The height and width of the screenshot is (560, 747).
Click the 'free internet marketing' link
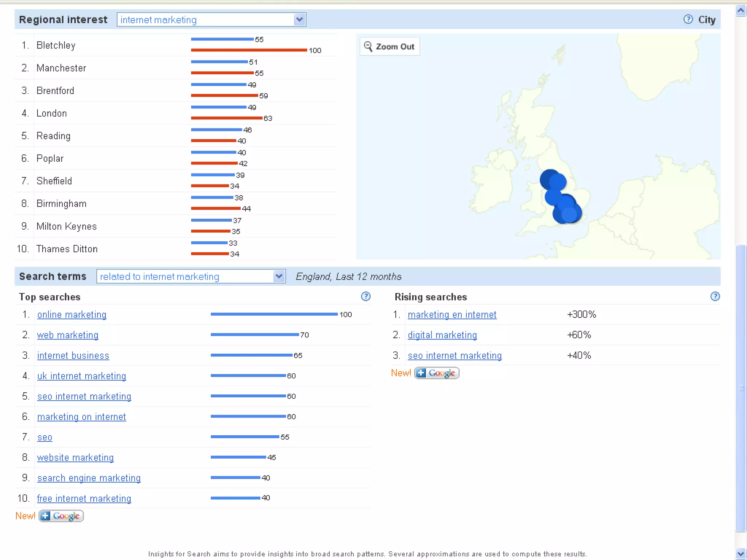tap(84, 498)
